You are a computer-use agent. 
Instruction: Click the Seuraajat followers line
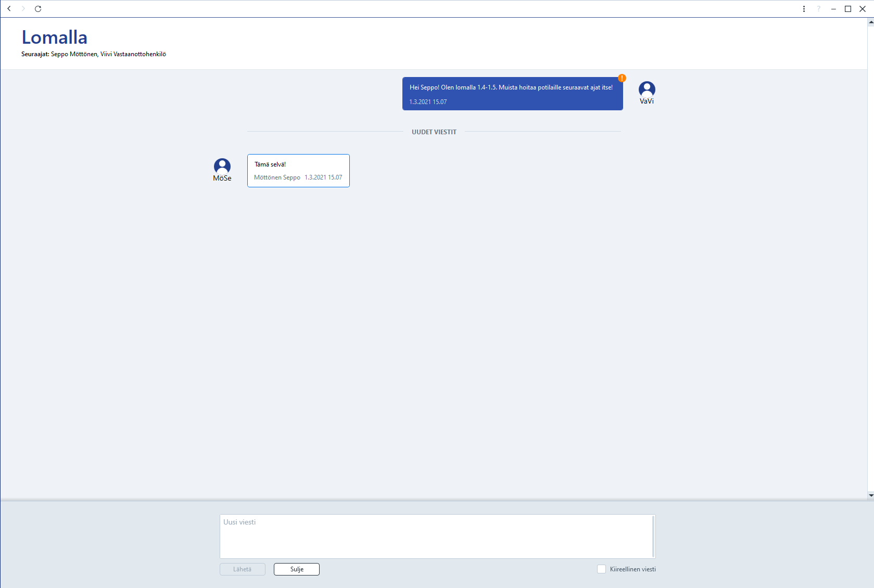[x=94, y=54]
